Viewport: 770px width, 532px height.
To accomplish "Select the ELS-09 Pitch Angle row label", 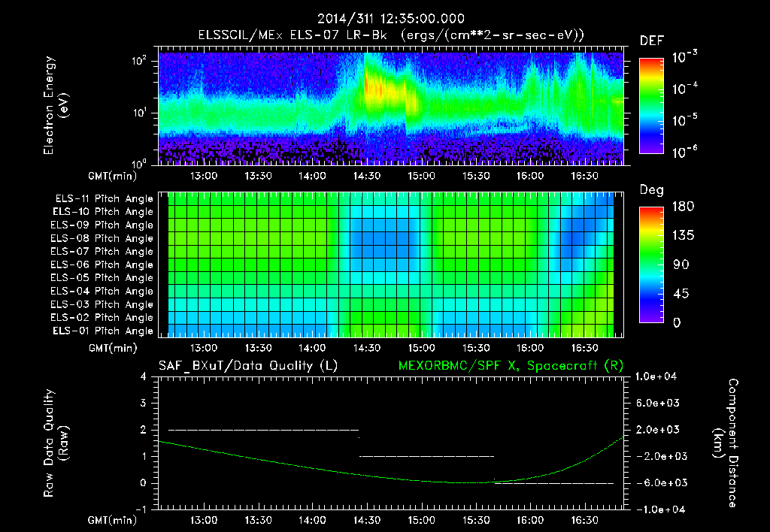I will 102,225.
